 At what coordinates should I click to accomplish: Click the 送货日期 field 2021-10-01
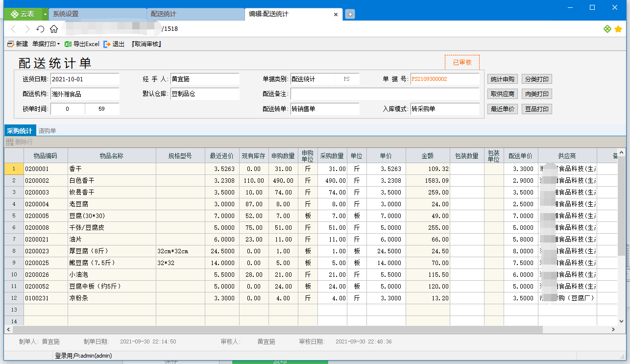click(x=85, y=79)
